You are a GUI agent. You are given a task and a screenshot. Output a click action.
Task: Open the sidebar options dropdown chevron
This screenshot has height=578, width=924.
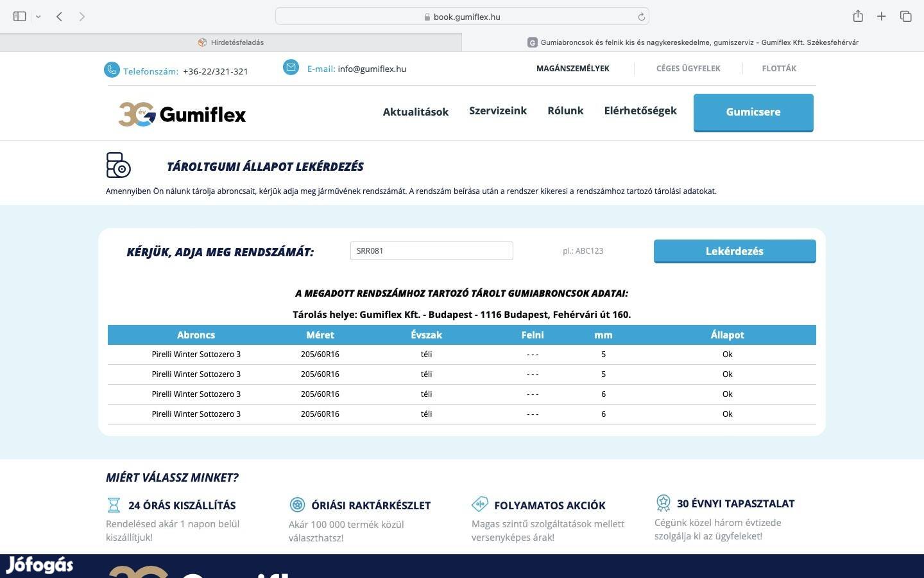coord(38,17)
